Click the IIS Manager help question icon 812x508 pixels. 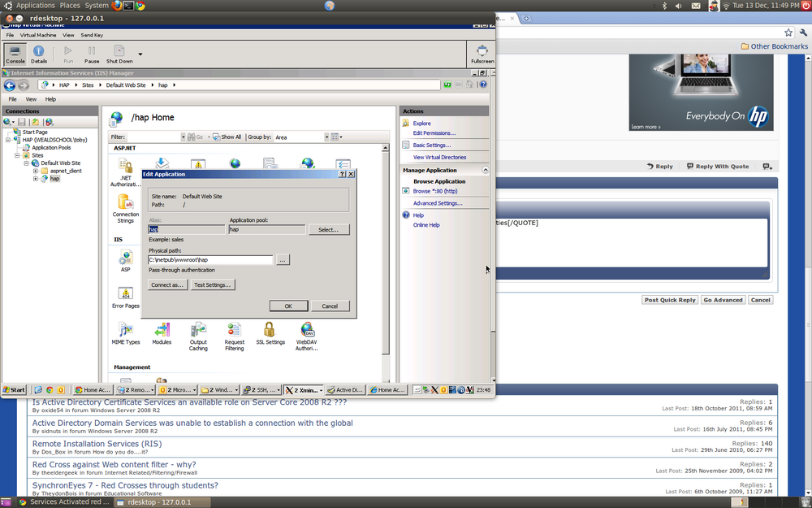point(482,85)
